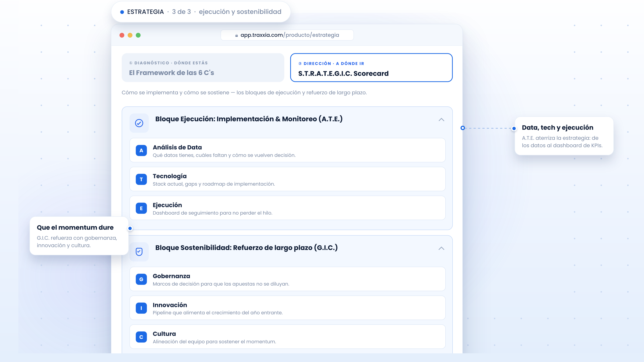Image resolution: width=644 pixels, height=362 pixels.
Task: Click the ESTRATEGIA 3 de 3 step pill
Action: [201, 12]
